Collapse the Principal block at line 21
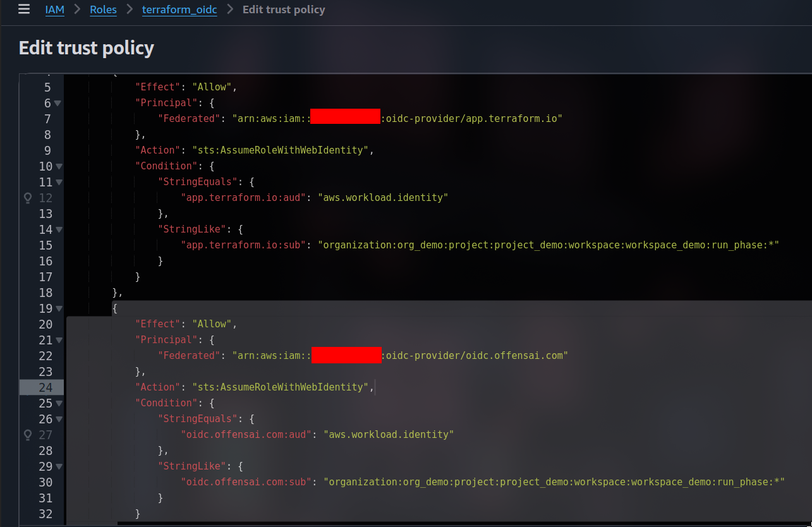Viewport: 812px width, 527px height. [x=58, y=340]
